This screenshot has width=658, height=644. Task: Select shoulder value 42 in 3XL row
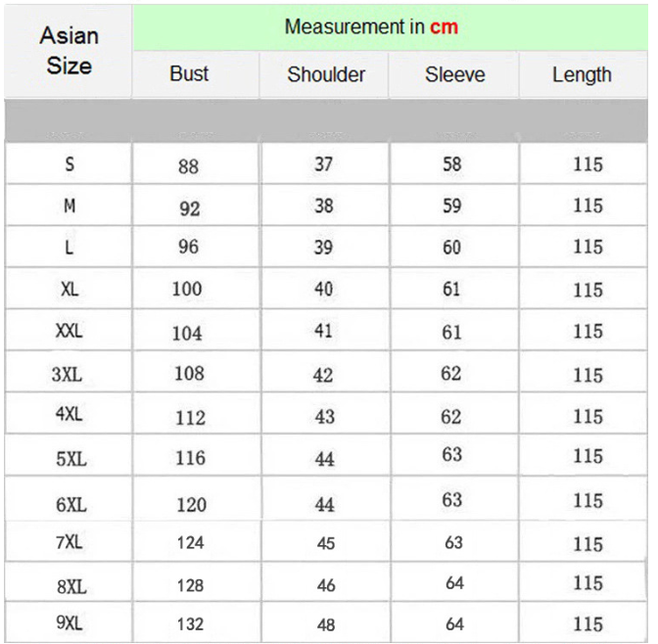[324, 375]
